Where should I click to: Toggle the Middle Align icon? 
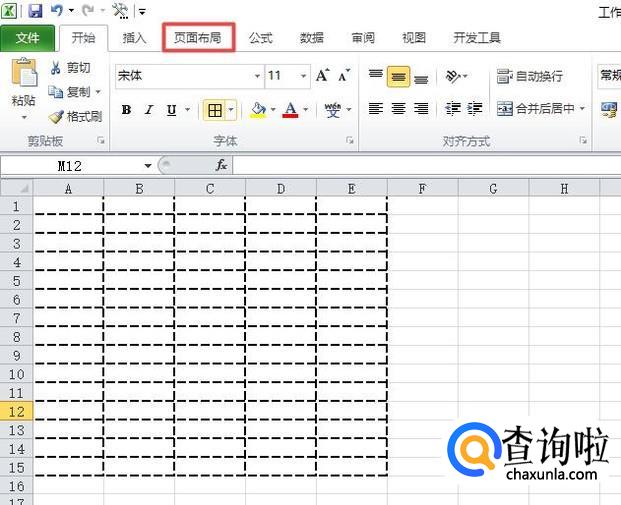[398, 76]
